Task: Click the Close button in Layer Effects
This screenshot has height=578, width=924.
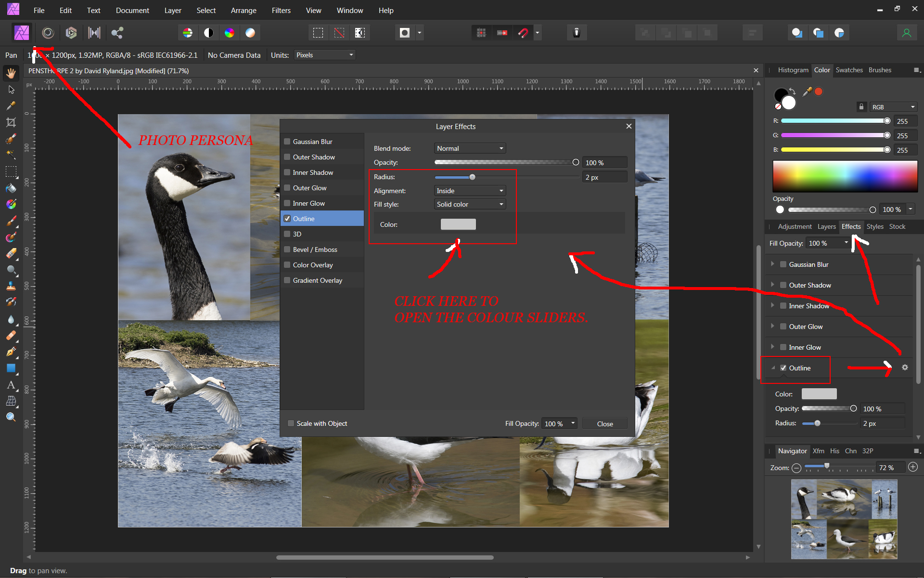Action: [x=604, y=424]
